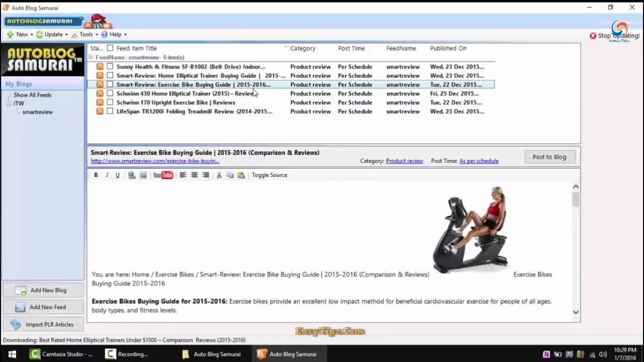Open the Help dropdown menu
644x362 pixels.
[x=114, y=35]
